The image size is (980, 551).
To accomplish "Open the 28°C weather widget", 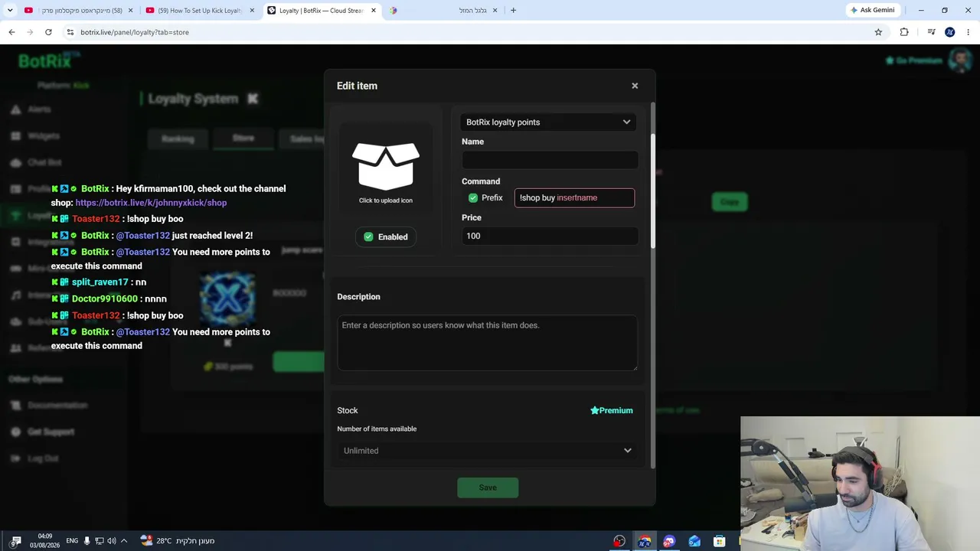I will [178, 541].
